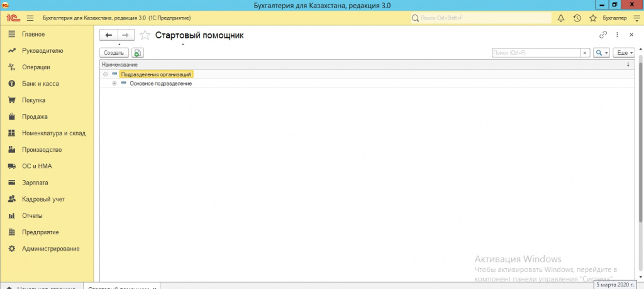Copy link with chain icon
This screenshot has height=289, width=644.
tap(603, 35)
